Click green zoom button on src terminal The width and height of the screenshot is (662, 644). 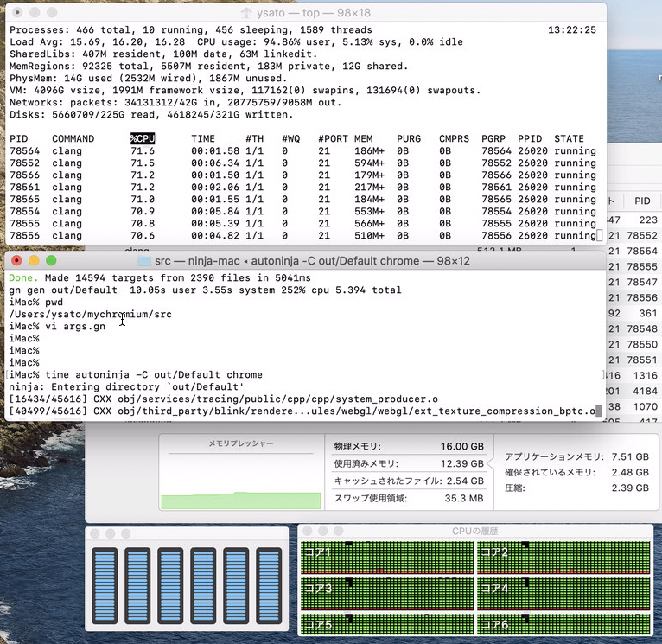click(51, 260)
